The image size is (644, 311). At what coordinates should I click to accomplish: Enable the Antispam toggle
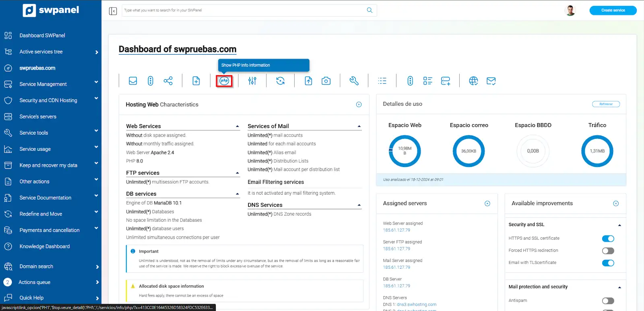click(x=608, y=301)
